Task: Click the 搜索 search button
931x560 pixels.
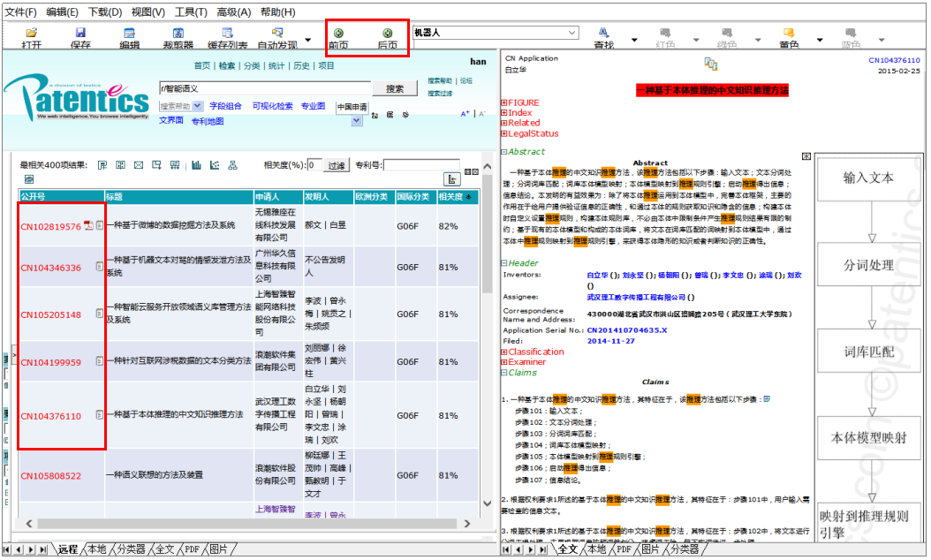Action: 395,89
